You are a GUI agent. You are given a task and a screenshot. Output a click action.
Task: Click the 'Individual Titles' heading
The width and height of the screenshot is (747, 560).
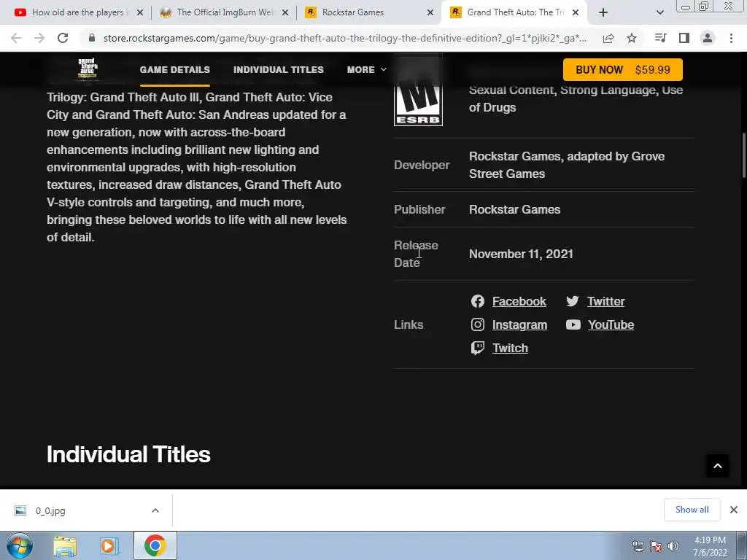click(128, 454)
